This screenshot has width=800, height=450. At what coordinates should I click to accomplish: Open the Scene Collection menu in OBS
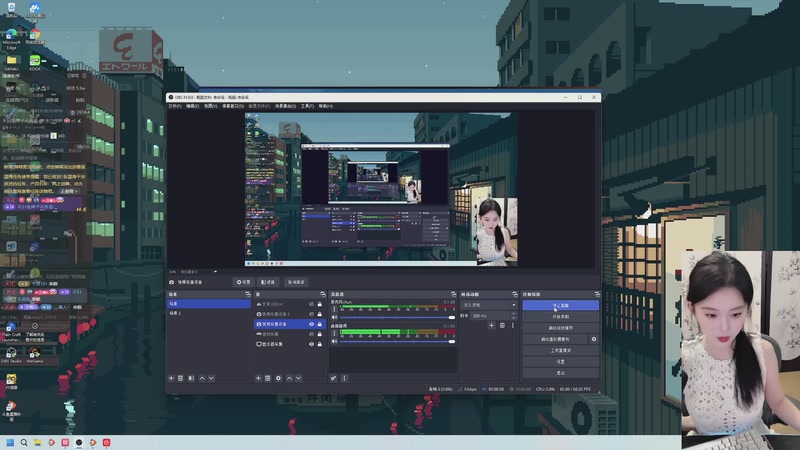click(285, 106)
